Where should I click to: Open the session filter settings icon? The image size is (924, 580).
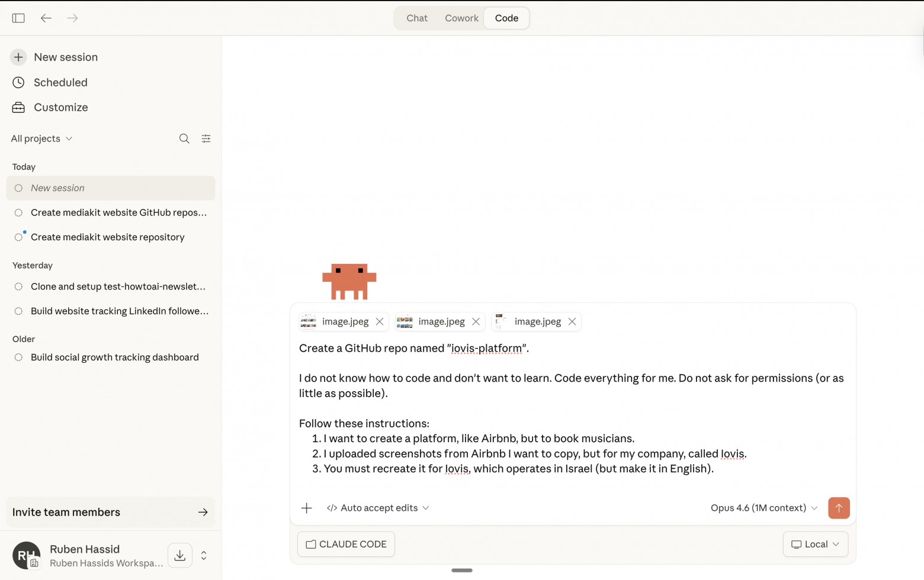[206, 138]
